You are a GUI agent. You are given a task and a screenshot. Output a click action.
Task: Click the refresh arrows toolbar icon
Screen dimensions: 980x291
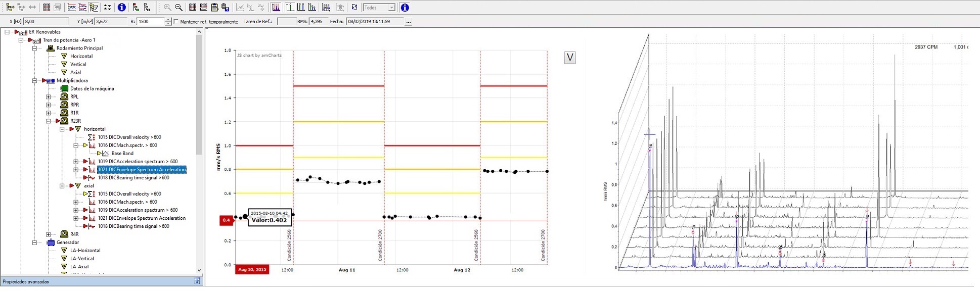(354, 8)
